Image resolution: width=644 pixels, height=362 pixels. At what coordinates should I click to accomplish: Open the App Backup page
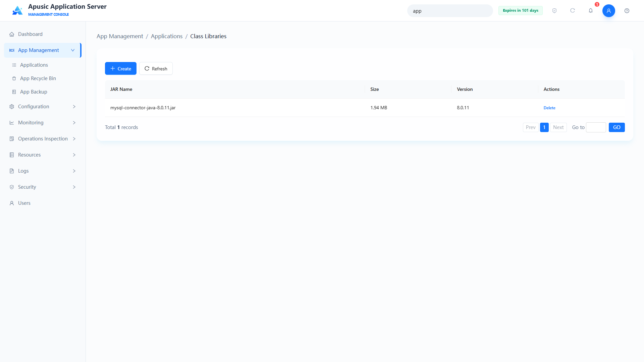pyautogui.click(x=43, y=92)
